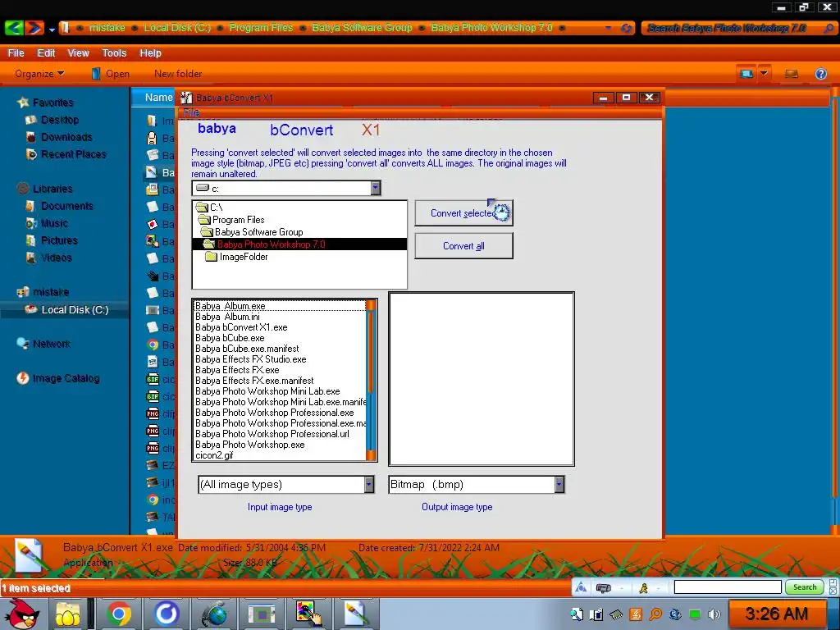
Task: Select Babya Photo Workshop Mini Lab.exe
Action: point(267,391)
